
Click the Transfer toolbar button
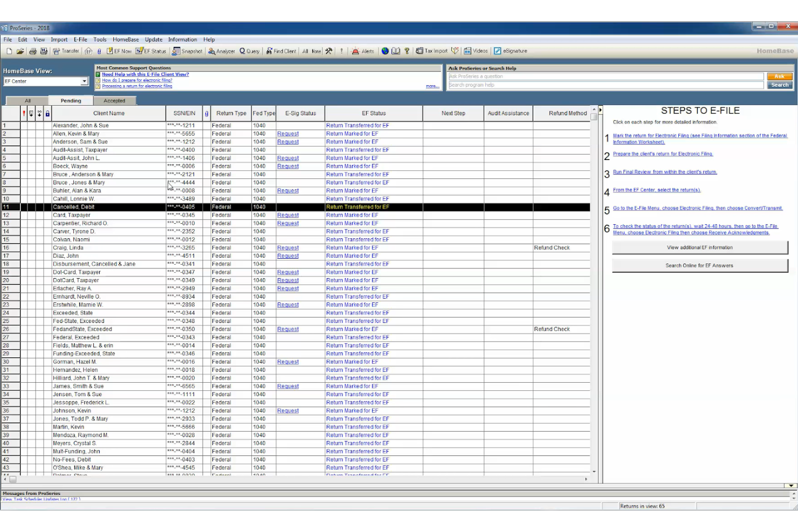click(x=66, y=51)
